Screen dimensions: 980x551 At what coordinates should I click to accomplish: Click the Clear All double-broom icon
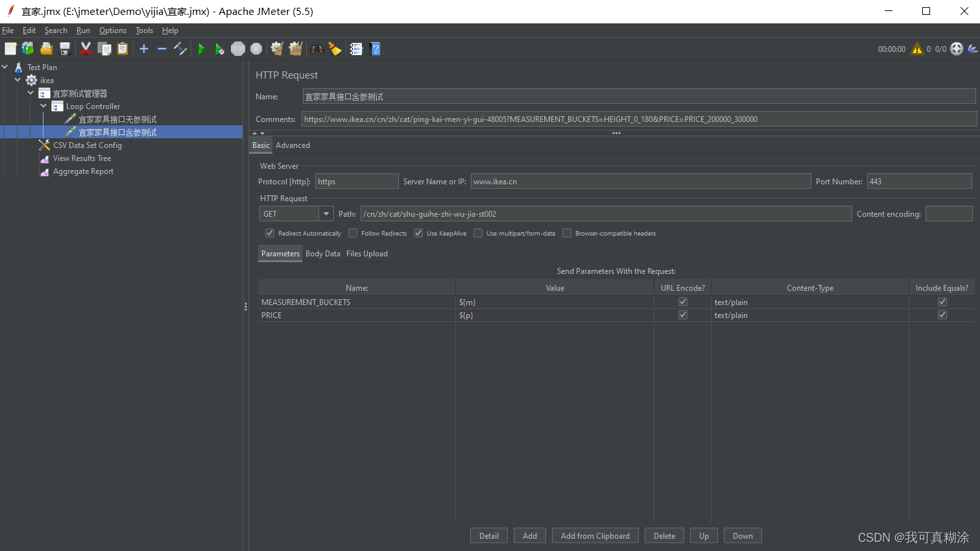[296, 49]
